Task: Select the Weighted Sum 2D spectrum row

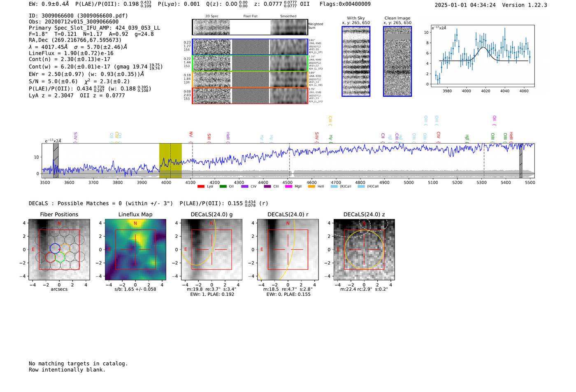Action: pyautogui.click(x=250, y=27)
